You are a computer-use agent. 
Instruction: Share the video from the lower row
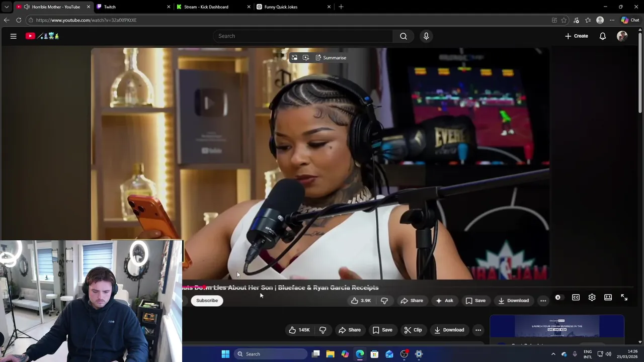349,330
